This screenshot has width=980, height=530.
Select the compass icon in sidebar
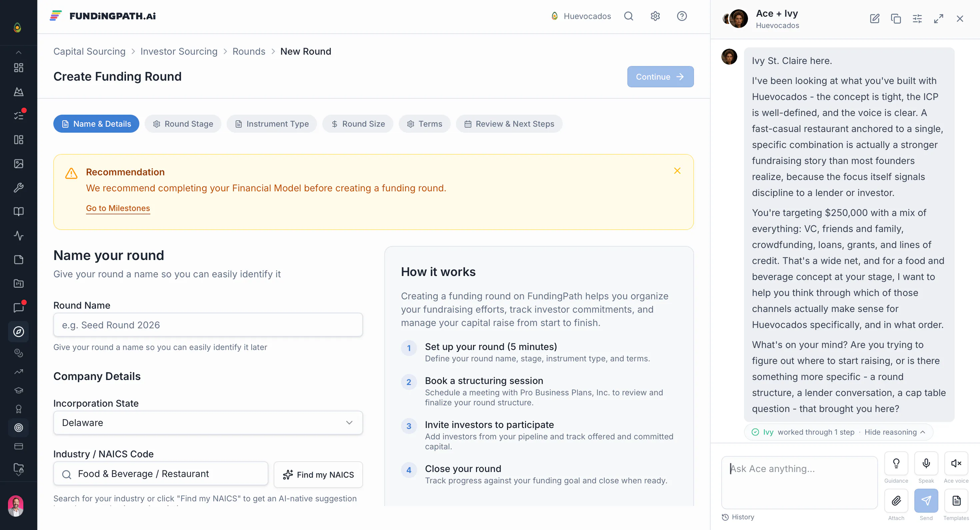tap(18, 332)
